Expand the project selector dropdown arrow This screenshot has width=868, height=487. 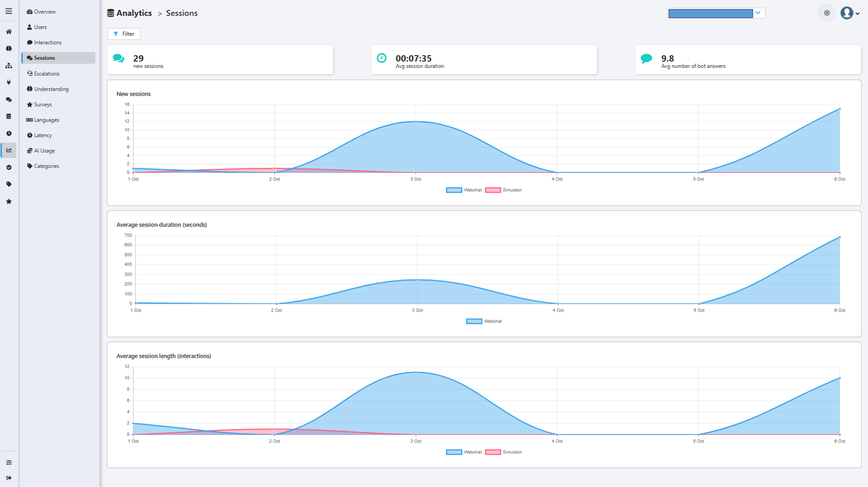tap(758, 13)
